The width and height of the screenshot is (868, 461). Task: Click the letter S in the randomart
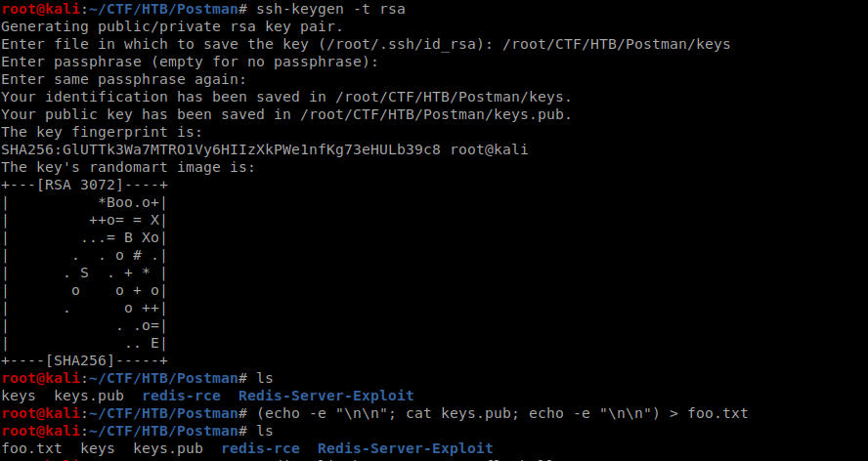(84, 272)
